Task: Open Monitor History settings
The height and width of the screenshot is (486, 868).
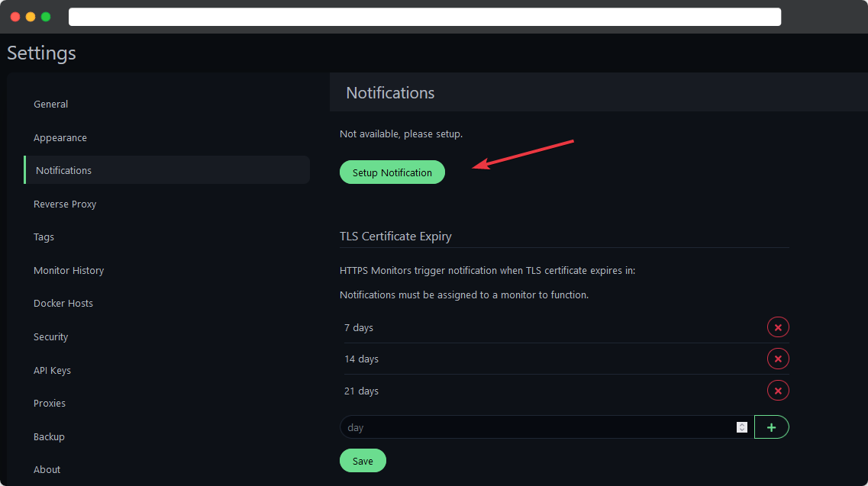Action: [69, 270]
